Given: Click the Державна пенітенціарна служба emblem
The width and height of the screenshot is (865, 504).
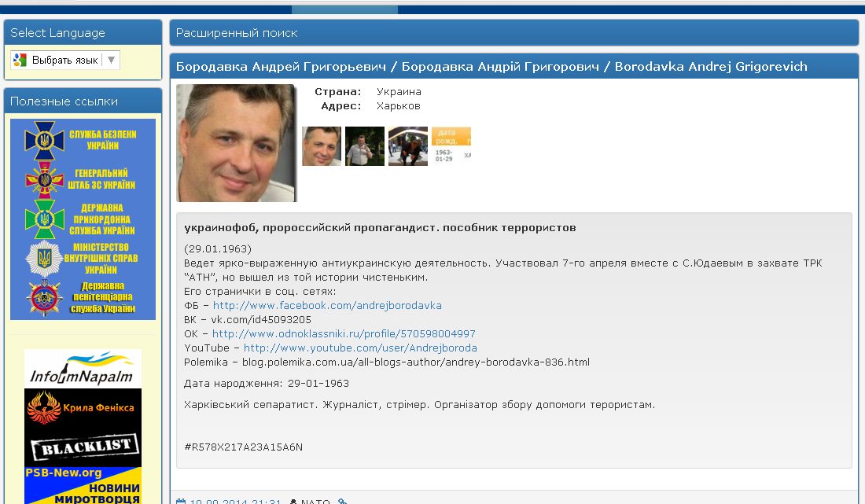Looking at the screenshot, I should [44, 298].
